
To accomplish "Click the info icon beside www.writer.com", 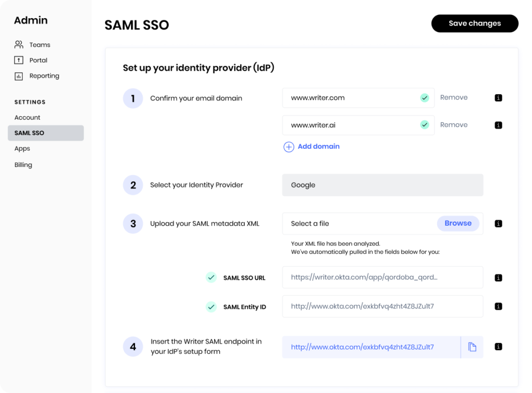I will click(498, 98).
